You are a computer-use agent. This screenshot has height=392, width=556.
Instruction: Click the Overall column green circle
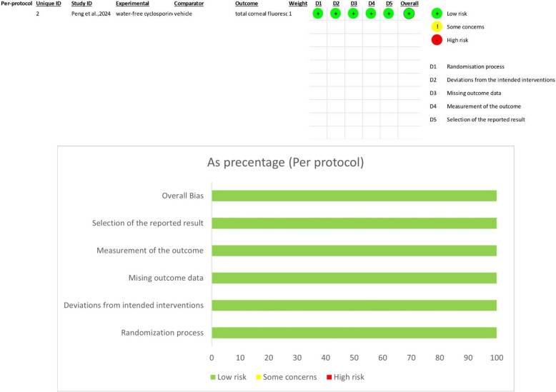[409, 14]
